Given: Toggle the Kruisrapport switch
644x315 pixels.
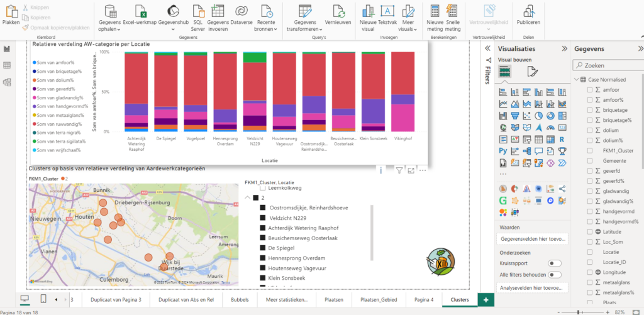Looking at the screenshot, I should tap(555, 263).
